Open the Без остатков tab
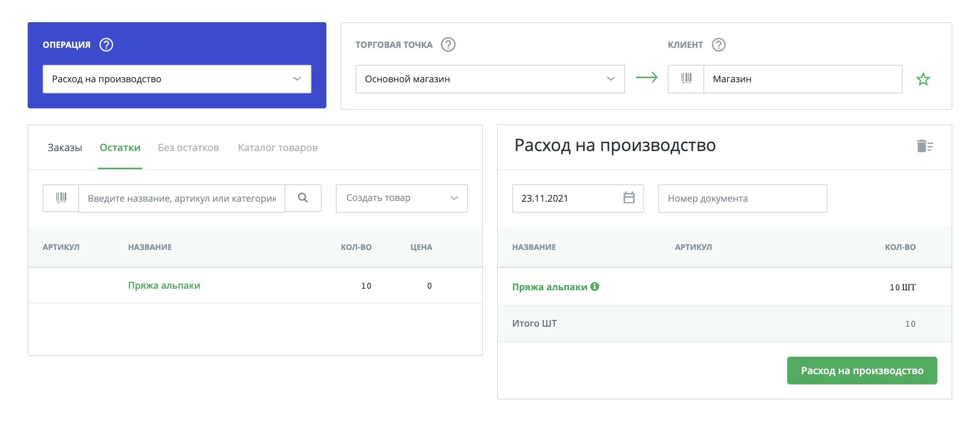The image size is (980, 439). pos(188,148)
